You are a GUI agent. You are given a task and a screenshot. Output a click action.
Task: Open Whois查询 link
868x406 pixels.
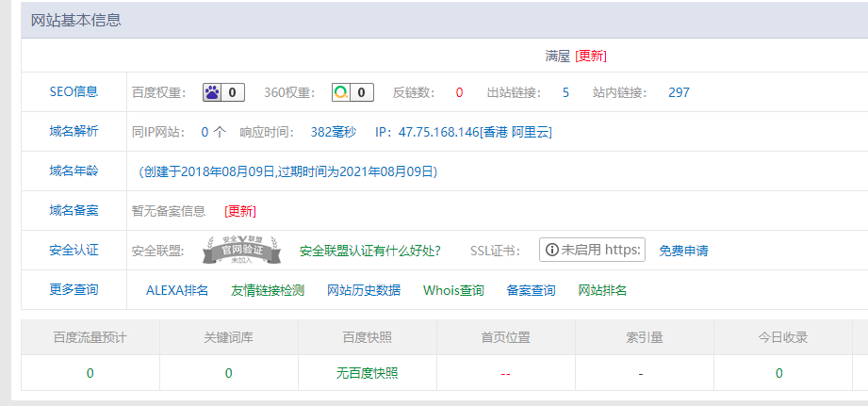coord(453,290)
